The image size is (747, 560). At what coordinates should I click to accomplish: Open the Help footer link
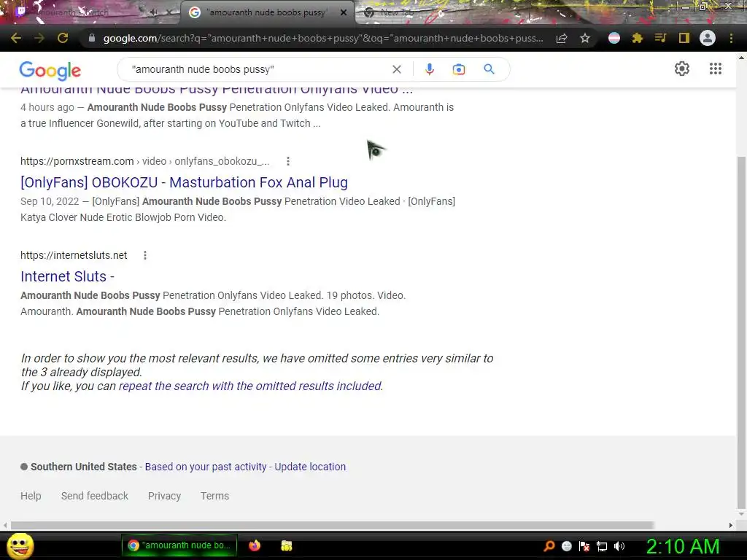coord(31,496)
